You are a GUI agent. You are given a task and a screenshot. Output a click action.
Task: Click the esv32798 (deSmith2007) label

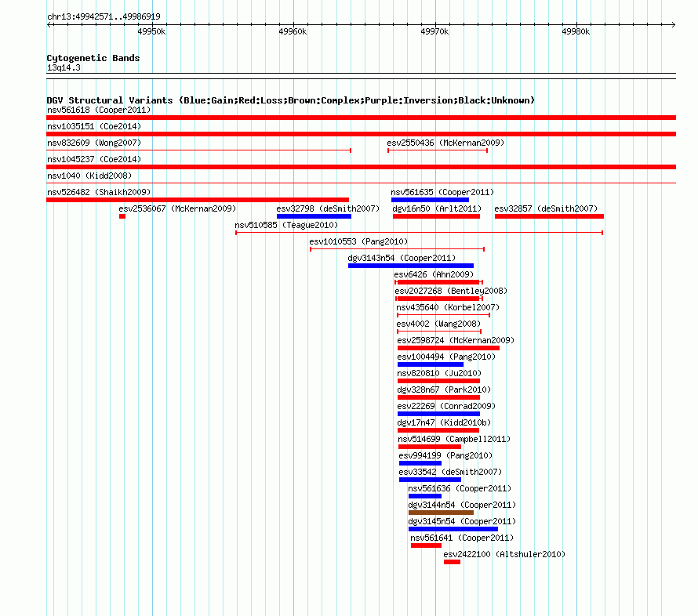pos(328,208)
